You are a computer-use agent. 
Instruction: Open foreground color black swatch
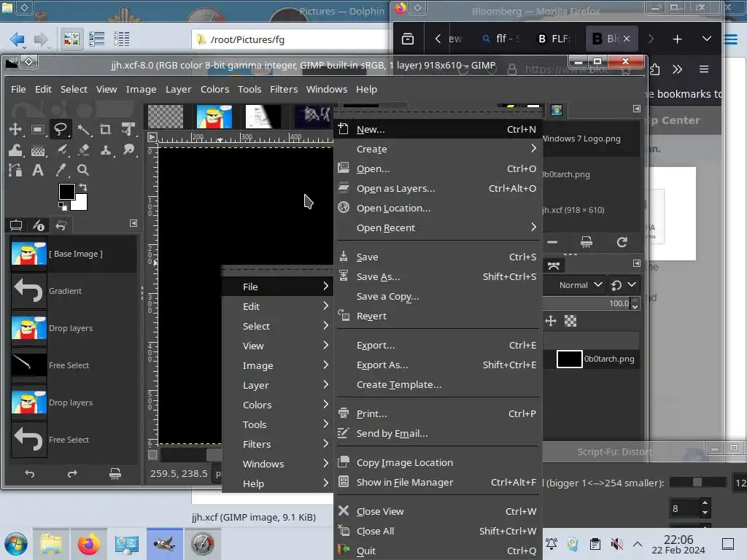[66, 191]
